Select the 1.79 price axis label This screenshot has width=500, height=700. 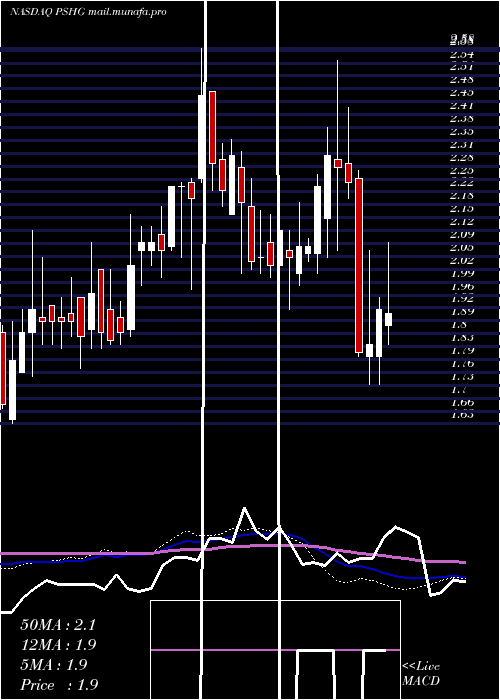click(x=462, y=350)
